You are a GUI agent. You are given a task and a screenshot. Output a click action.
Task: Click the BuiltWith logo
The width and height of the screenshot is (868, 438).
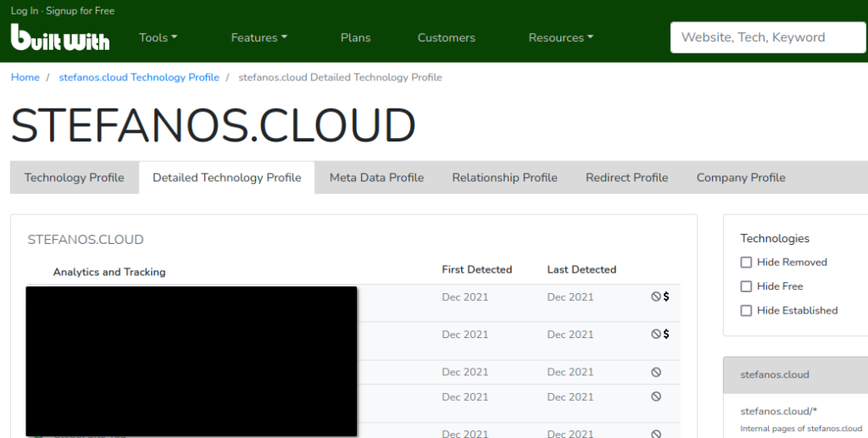(60, 37)
